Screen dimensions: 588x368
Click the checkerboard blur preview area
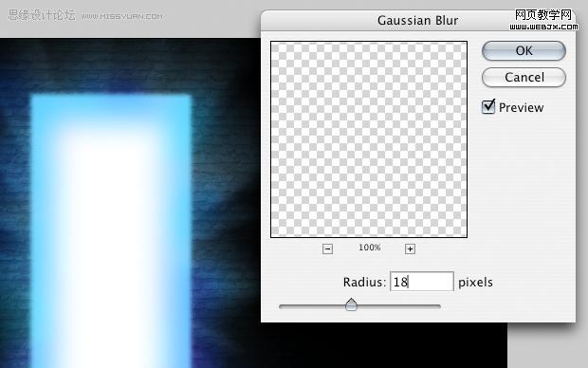[x=369, y=139]
